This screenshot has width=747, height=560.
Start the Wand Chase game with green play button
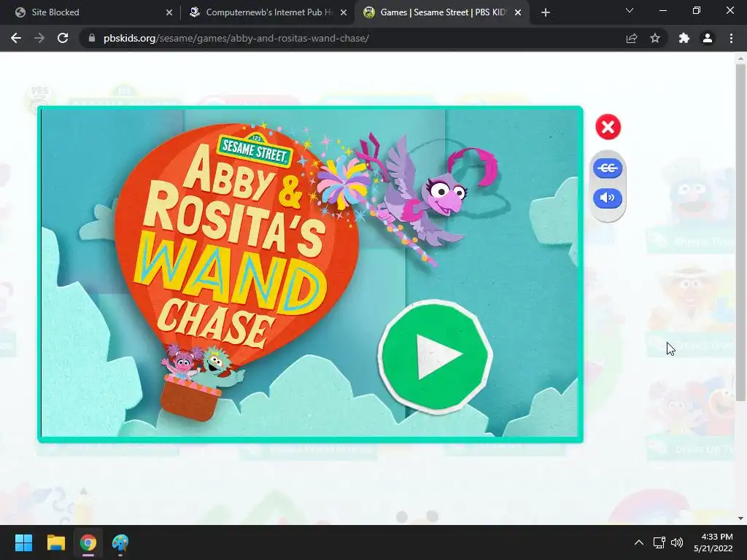pyautogui.click(x=436, y=355)
